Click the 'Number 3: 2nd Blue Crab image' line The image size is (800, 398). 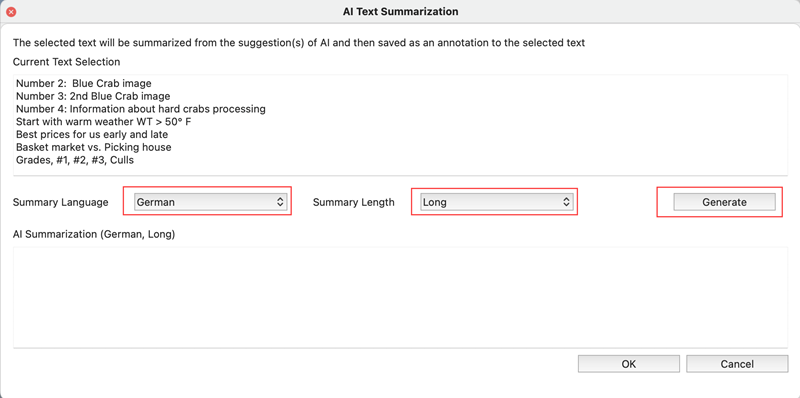pos(93,96)
